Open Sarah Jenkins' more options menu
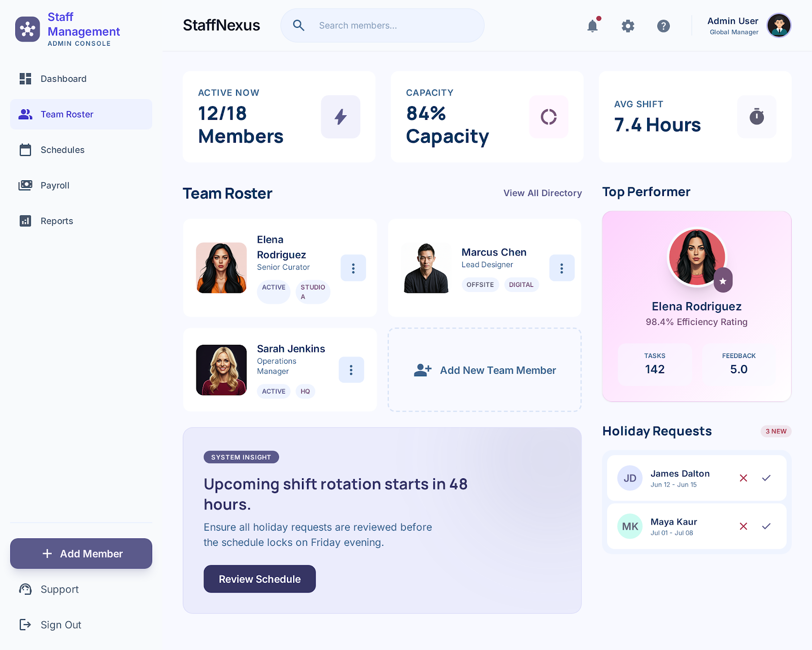This screenshot has height=650, width=812. click(x=351, y=370)
